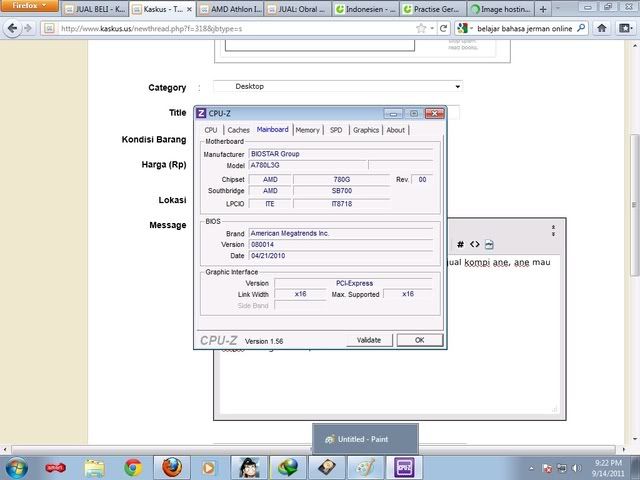Switch to the Indonesien browser tab

pos(365,9)
